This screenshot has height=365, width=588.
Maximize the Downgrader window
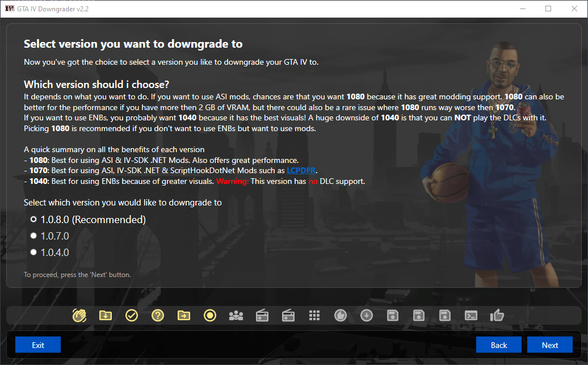[548, 9]
